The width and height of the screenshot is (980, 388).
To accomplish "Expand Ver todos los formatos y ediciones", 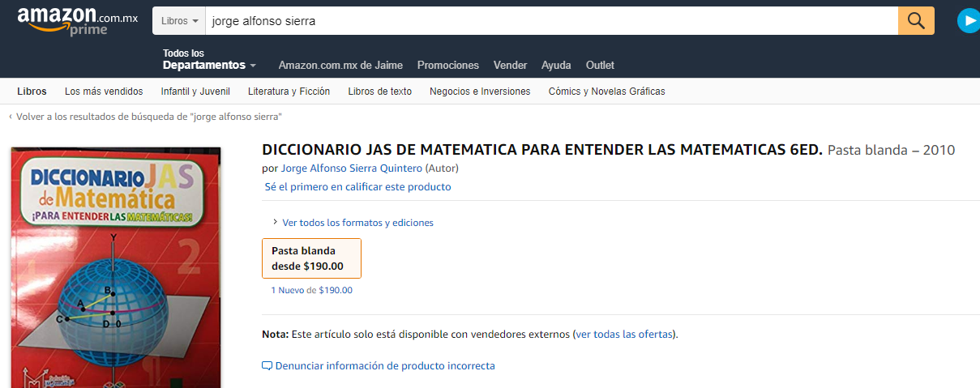I will click(357, 223).
